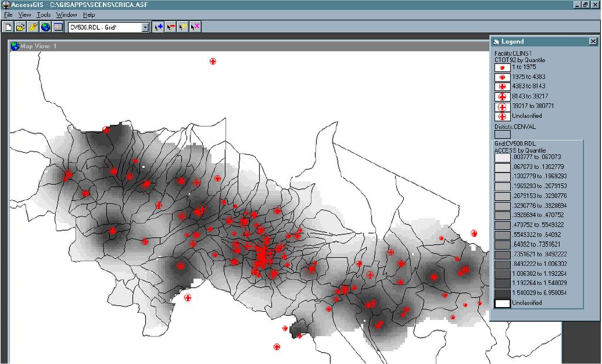Click the AccessGIS application icon in title bar
The height and width of the screenshot is (364, 602).
[5, 5]
